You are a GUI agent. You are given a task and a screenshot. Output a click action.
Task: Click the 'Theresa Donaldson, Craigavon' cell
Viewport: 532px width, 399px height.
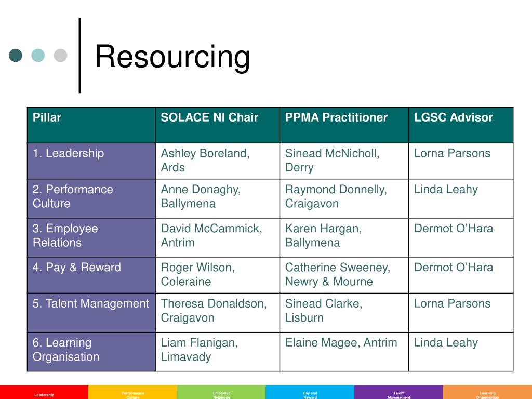click(218, 313)
